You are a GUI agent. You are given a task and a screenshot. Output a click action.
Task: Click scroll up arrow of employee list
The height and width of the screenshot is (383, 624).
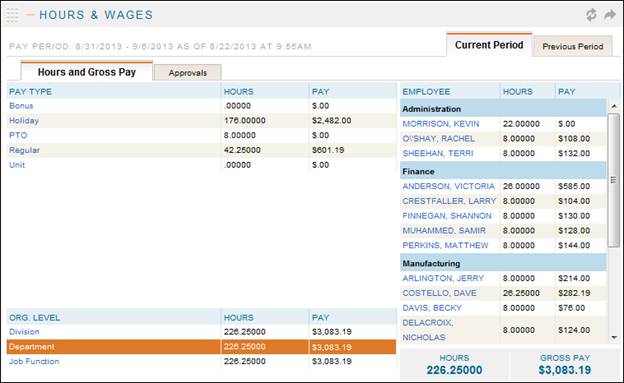[x=614, y=106]
